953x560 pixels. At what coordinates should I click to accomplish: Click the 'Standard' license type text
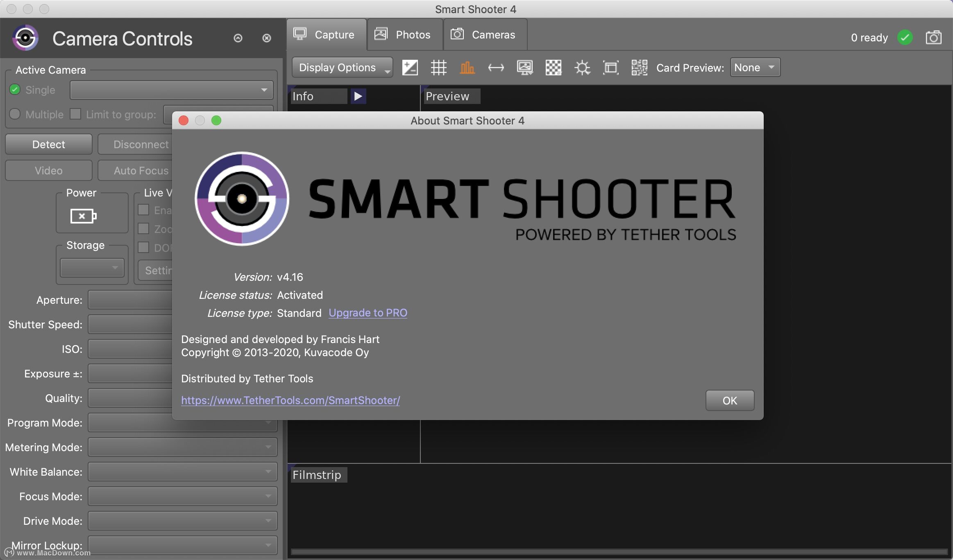click(x=299, y=313)
